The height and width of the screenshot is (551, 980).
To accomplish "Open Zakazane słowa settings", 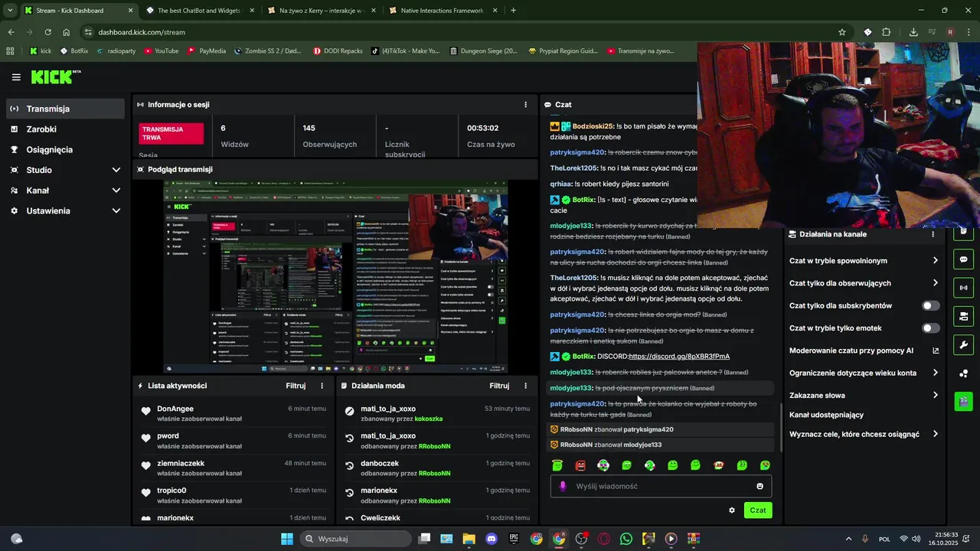I will pos(864,396).
